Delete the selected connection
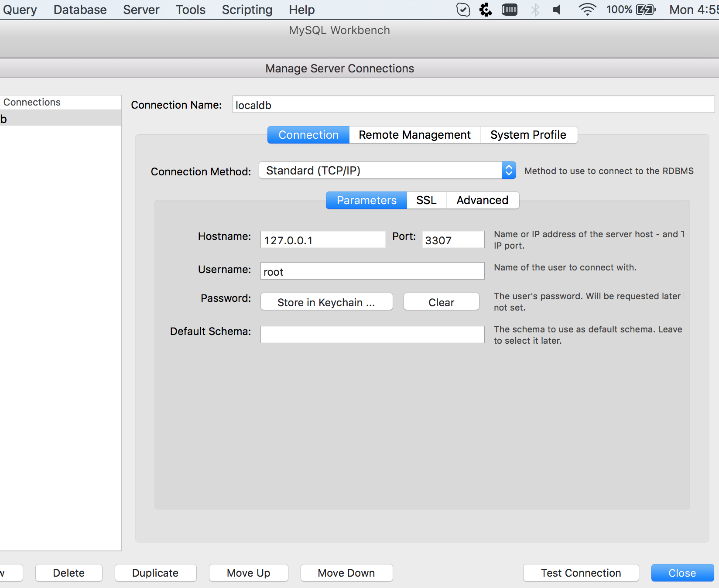Viewport: 719px width, 588px height. (x=69, y=573)
